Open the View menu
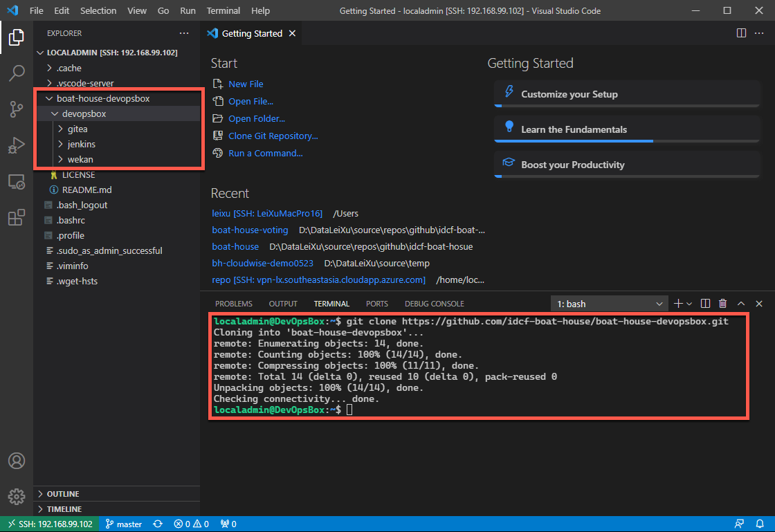The image size is (775, 532). click(x=137, y=10)
